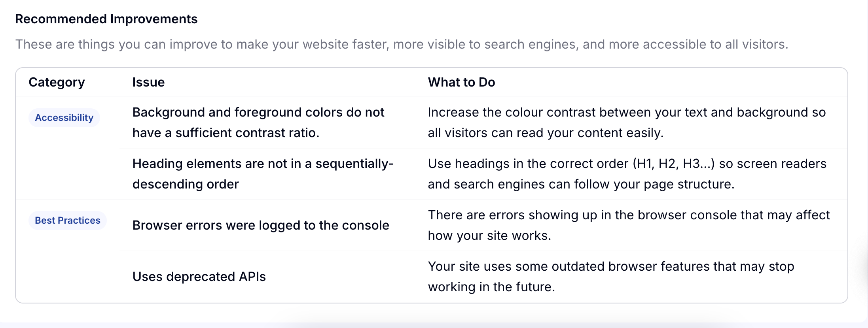
Task: Click 'working in the future.' text
Action: click(491, 287)
